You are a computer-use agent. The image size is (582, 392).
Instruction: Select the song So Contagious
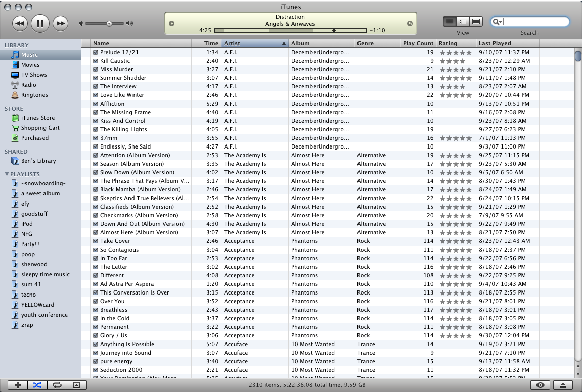[x=119, y=250]
